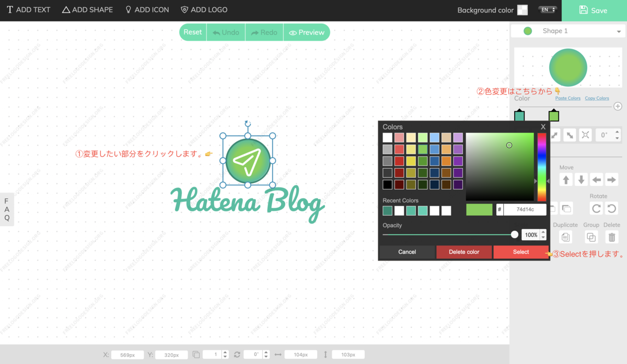Screen dimensions: 627x364
Task: Move shape right with right arrow
Action: [611, 180]
